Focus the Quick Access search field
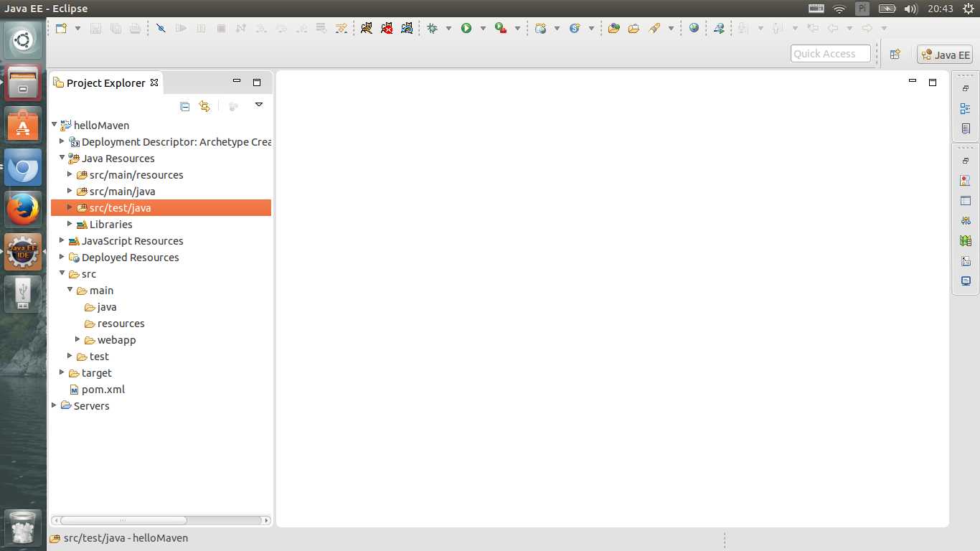The height and width of the screenshot is (551, 980). 831,54
